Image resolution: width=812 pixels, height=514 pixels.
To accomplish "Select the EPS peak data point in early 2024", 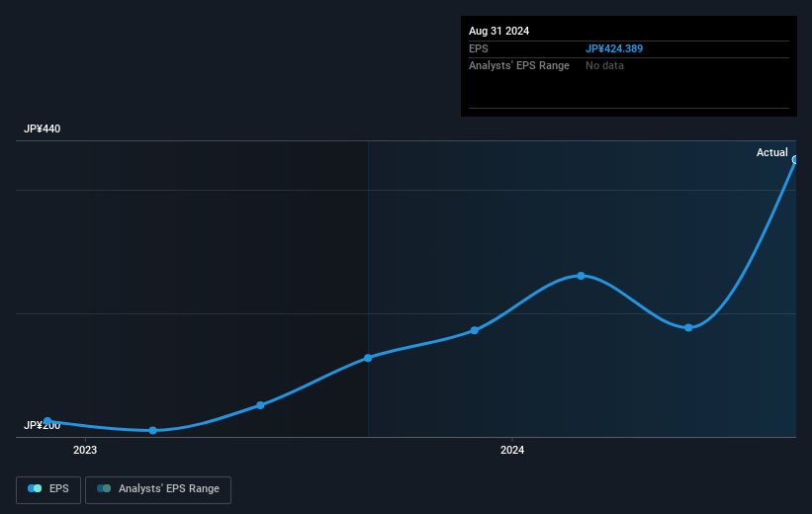I will [x=581, y=276].
